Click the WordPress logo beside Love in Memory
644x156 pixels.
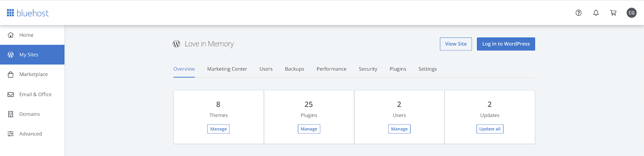click(176, 44)
